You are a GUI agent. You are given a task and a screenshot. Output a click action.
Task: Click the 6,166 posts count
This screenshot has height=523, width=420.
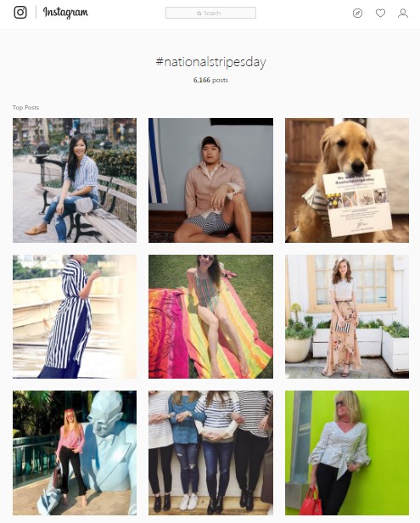[210, 80]
